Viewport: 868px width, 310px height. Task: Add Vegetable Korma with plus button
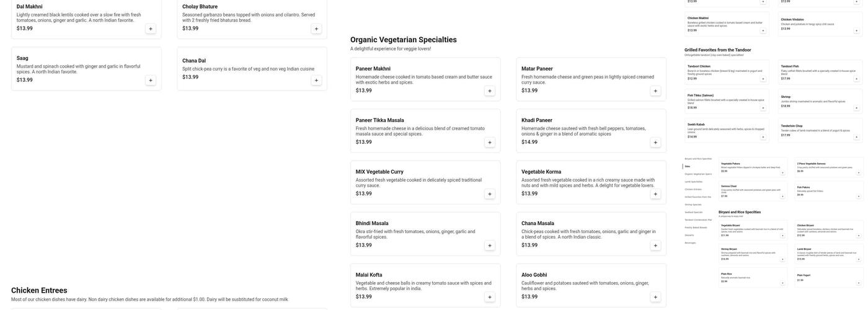[x=655, y=194]
